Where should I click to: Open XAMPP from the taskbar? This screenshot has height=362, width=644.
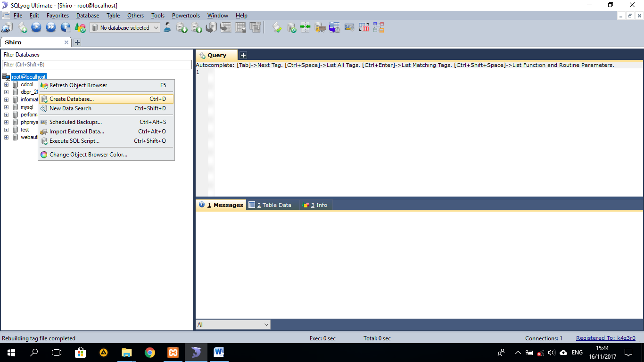(x=173, y=353)
